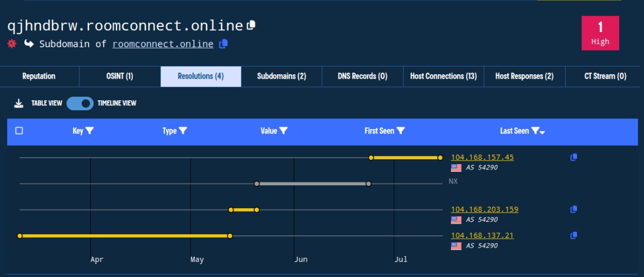Viewport: 644px width, 277px height.
Task: Click the Jul axis label
Action: (401, 260)
